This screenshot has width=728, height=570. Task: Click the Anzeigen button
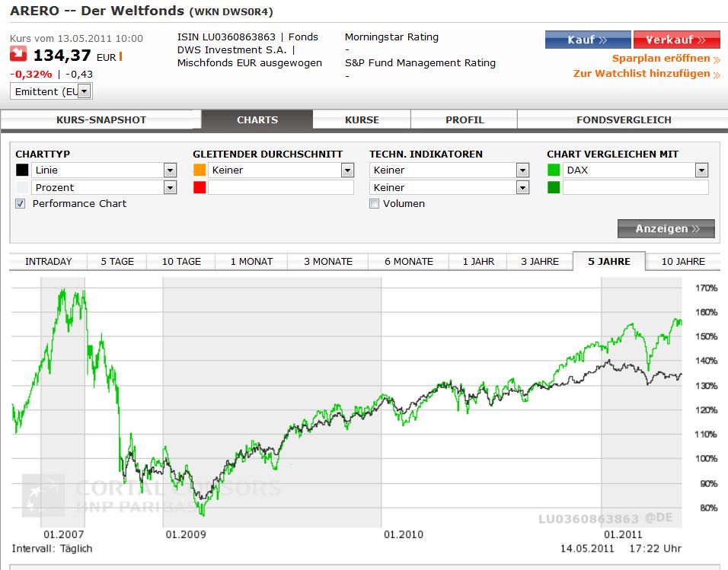click(666, 229)
